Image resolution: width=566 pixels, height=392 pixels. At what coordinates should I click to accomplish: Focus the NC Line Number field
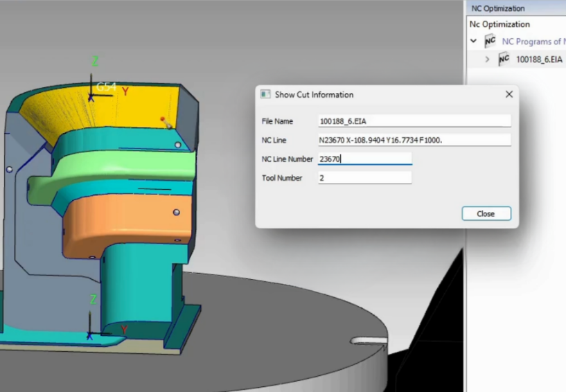pos(364,159)
